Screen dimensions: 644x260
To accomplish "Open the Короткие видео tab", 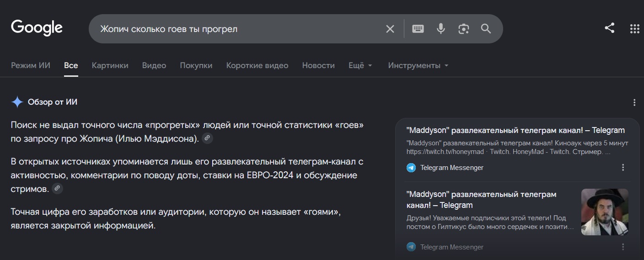I will click(x=257, y=65).
